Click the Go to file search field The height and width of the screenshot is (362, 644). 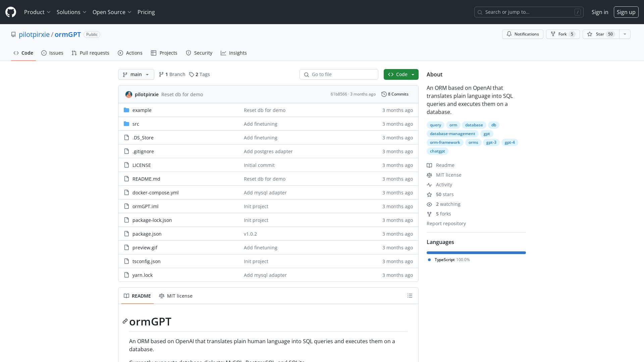click(x=339, y=74)
